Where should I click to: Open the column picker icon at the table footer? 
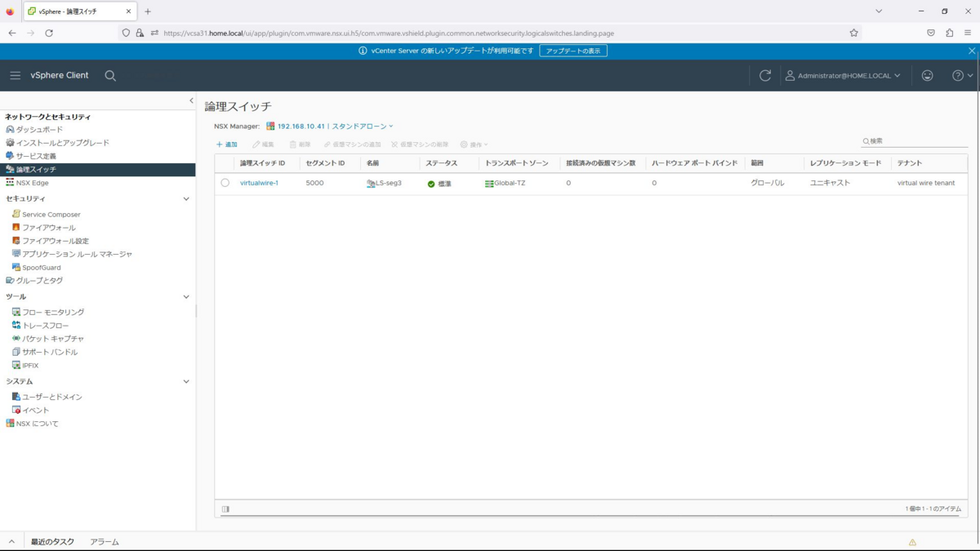click(225, 509)
